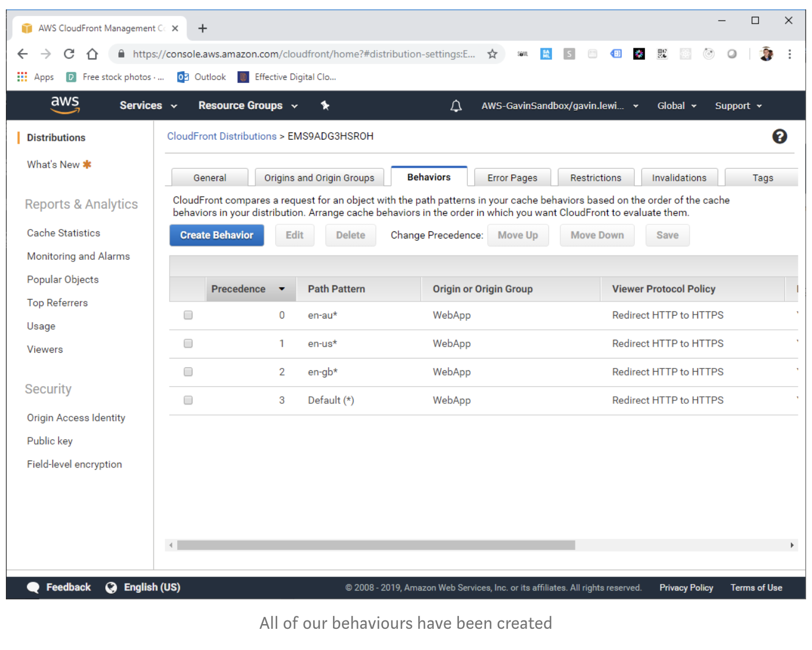
Task: Open Top Referrers report
Action: coord(57,303)
